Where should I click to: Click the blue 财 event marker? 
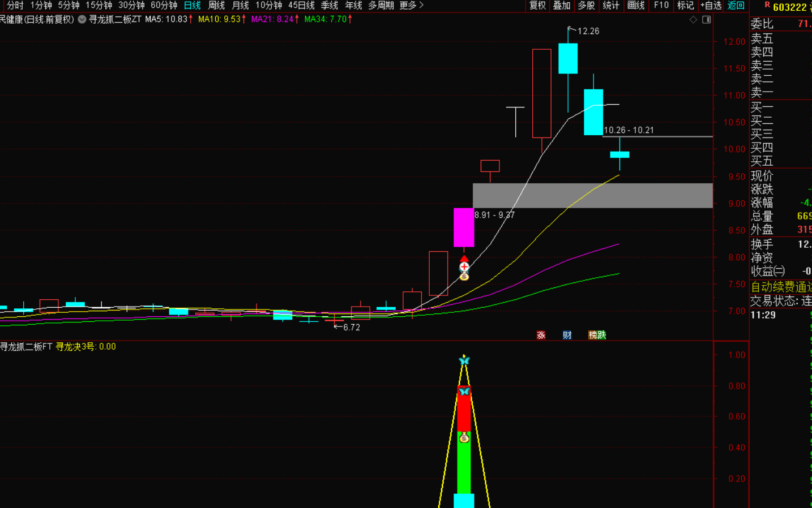point(567,335)
